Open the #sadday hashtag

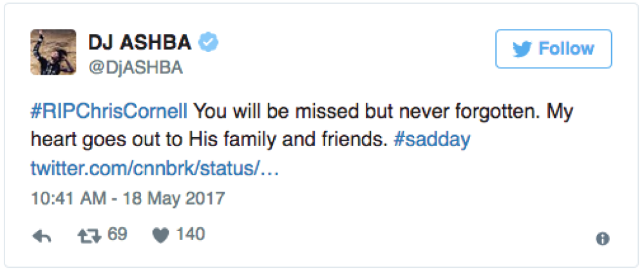point(431,140)
